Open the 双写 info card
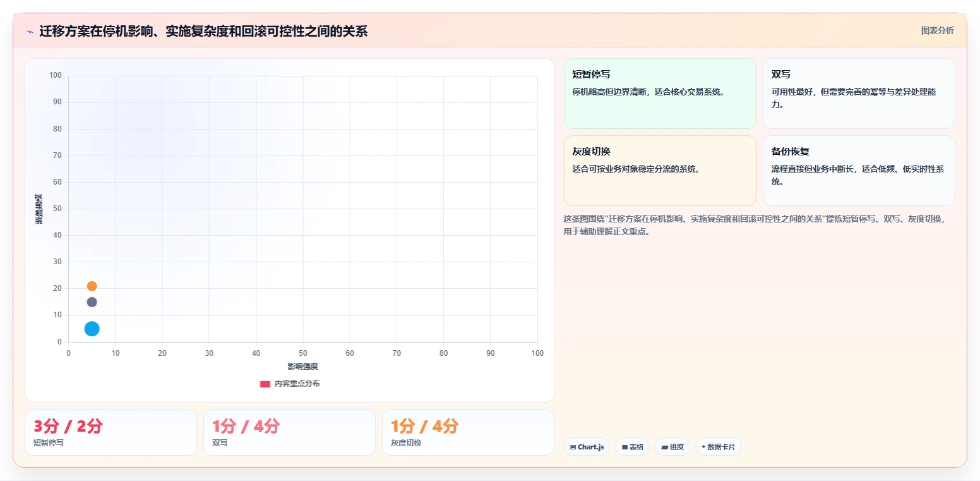The height and width of the screenshot is (481, 980). [x=859, y=94]
